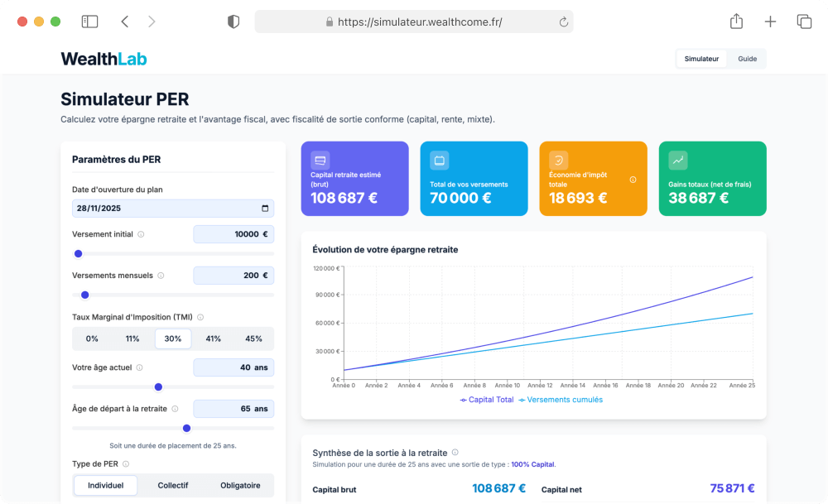Open the date picker for plan opening date
Screen dimensions: 828x504
click(x=263, y=208)
